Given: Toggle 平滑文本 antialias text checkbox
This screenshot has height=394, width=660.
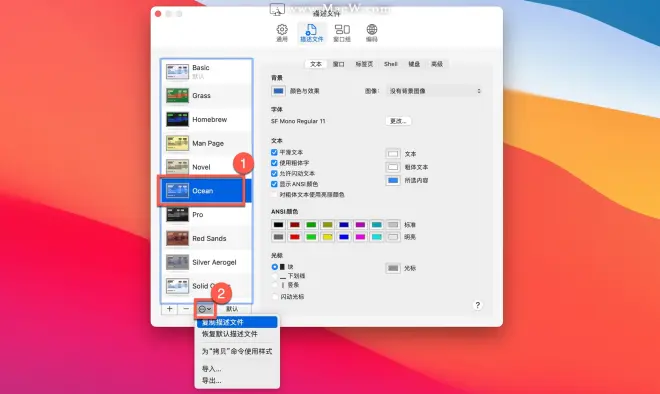Looking at the screenshot, I should [x=274, y=152].
